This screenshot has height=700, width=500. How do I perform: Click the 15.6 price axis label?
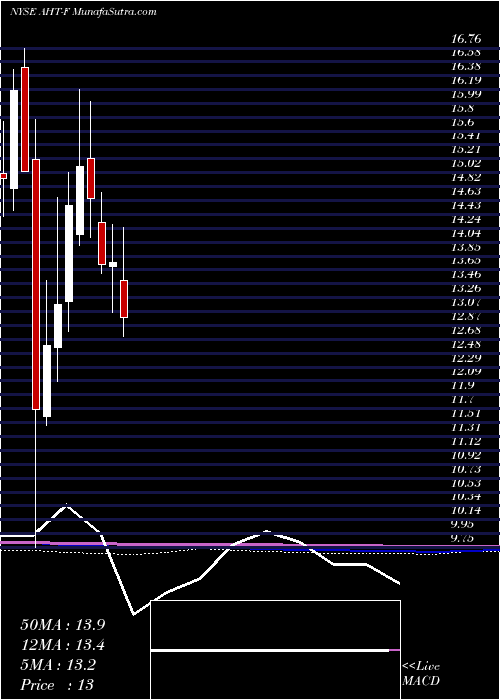pos(463,122)
